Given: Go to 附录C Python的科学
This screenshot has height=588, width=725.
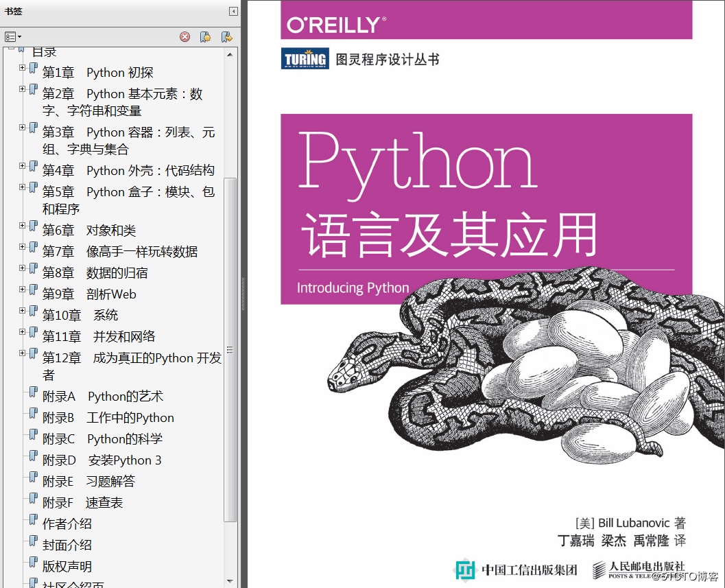Looking at the screenshot, I should tap(102, 439).
